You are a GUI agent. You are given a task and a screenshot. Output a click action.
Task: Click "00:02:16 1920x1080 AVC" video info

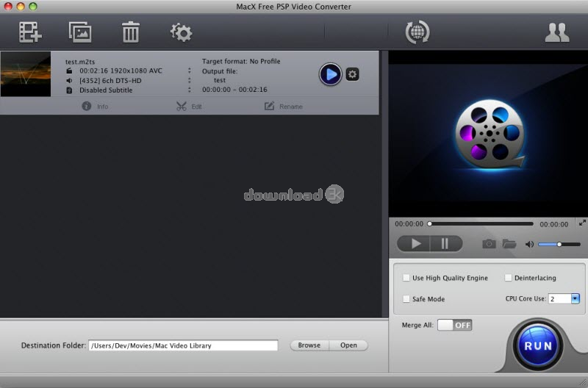121,71
